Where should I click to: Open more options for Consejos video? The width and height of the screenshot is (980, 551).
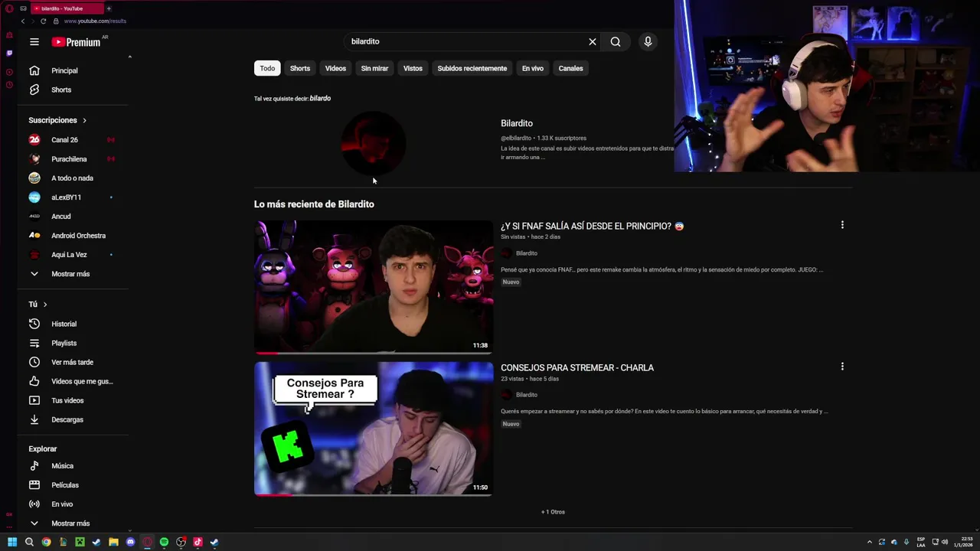(x=842, y=367)
